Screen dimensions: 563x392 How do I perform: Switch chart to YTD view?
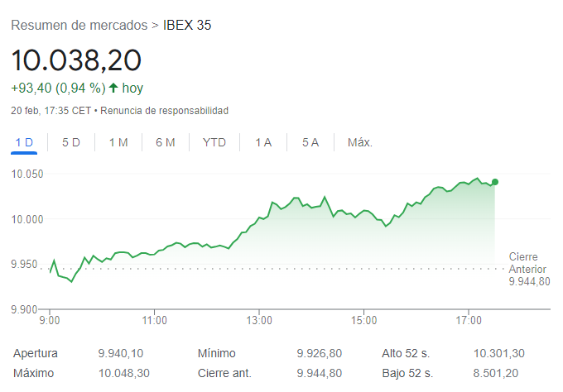point(214,143)
